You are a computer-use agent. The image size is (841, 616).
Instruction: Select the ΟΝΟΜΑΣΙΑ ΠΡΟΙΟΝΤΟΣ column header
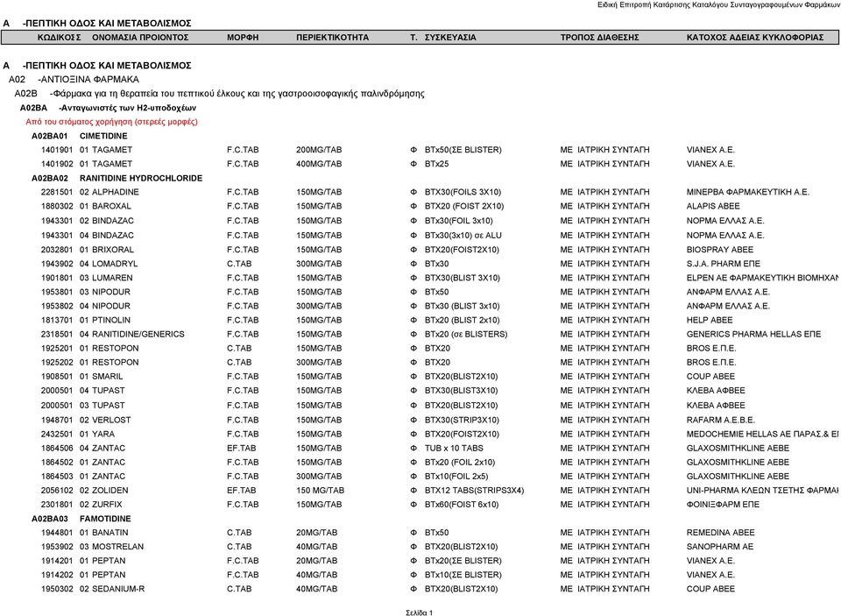coord(140,38)
